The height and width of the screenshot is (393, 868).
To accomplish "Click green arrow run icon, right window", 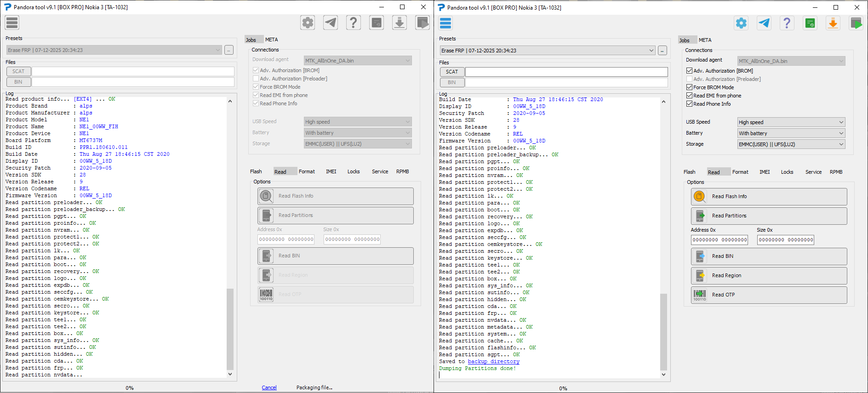I will [856, 23].
